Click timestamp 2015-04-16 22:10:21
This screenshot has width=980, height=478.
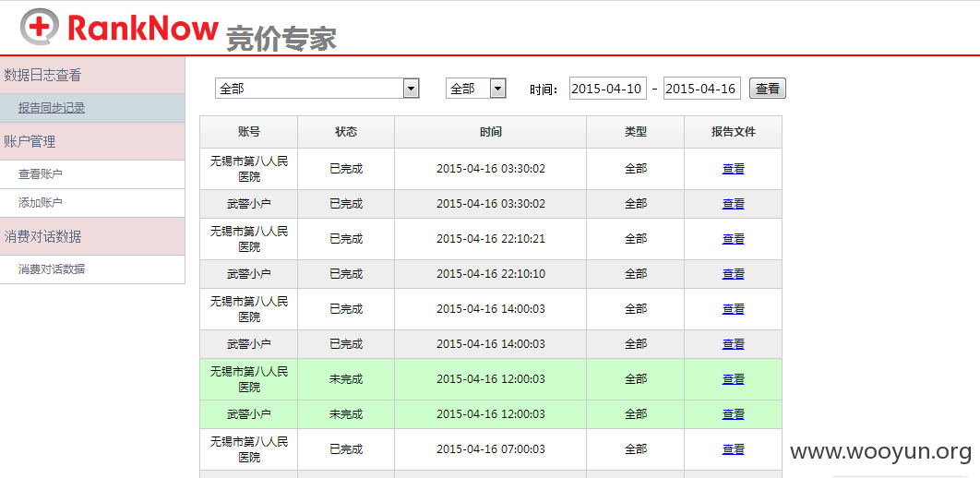(491, 239)
